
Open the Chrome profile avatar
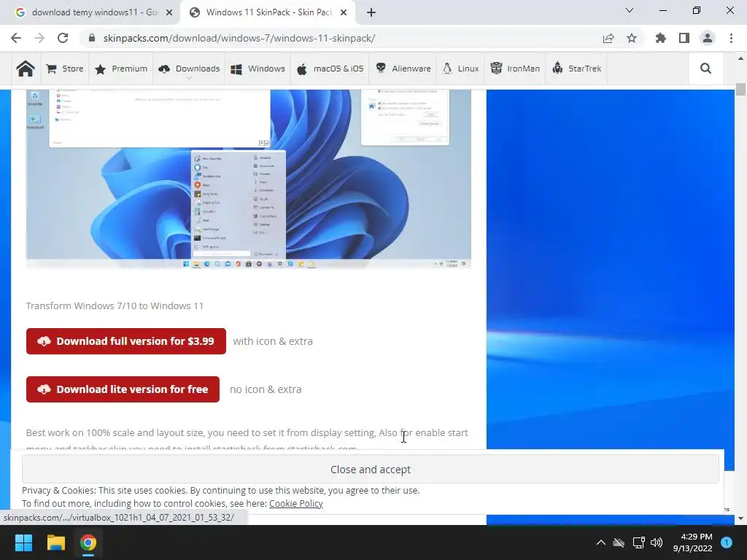point(708,38)
